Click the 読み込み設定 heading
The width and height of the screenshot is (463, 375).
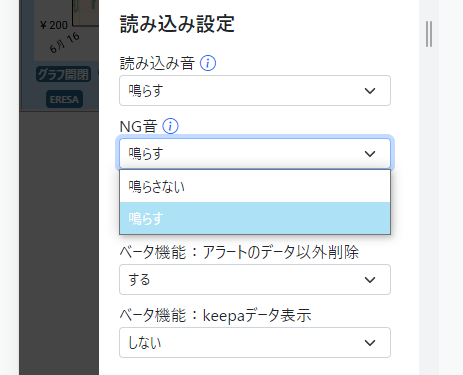177,24
